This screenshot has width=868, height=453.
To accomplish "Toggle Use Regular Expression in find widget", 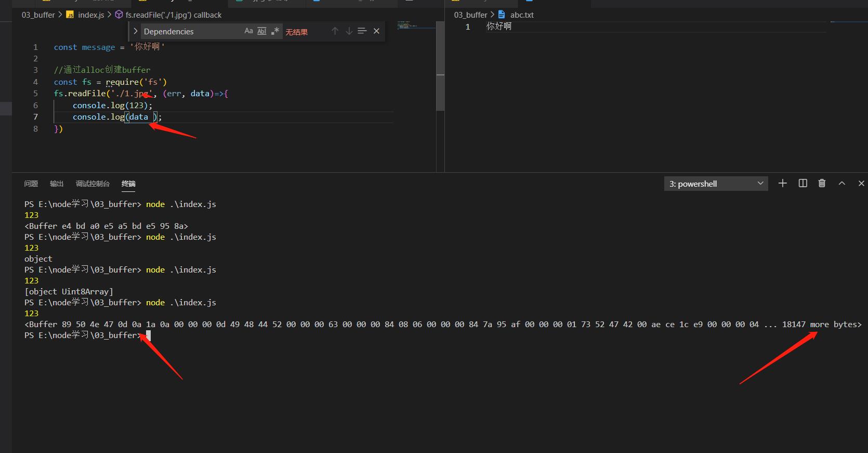I will [x=275, y=31].
